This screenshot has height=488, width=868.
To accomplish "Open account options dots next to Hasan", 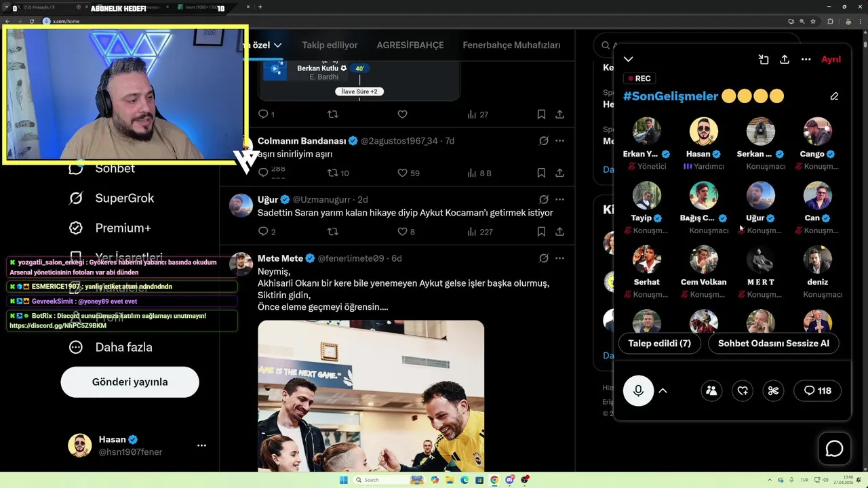I will [201, 446].
